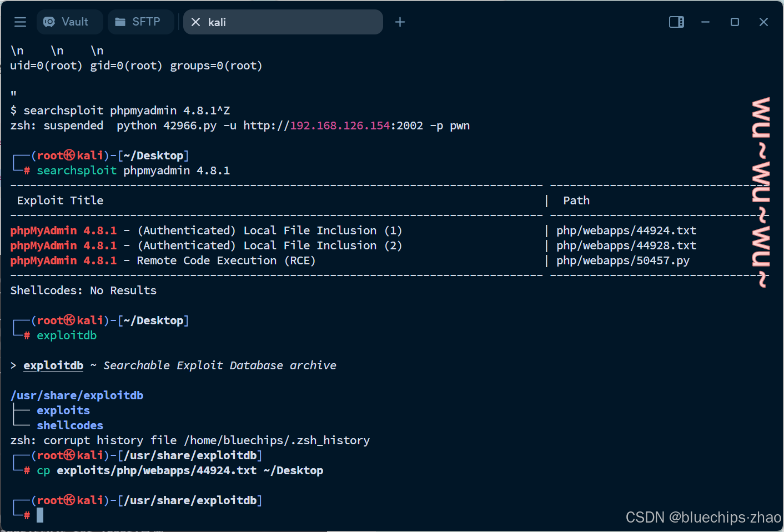784x532 pixels.
Task: Click 'php/webapps/50457.py' path
Action: pyautogui.click(x=623, y=260)
